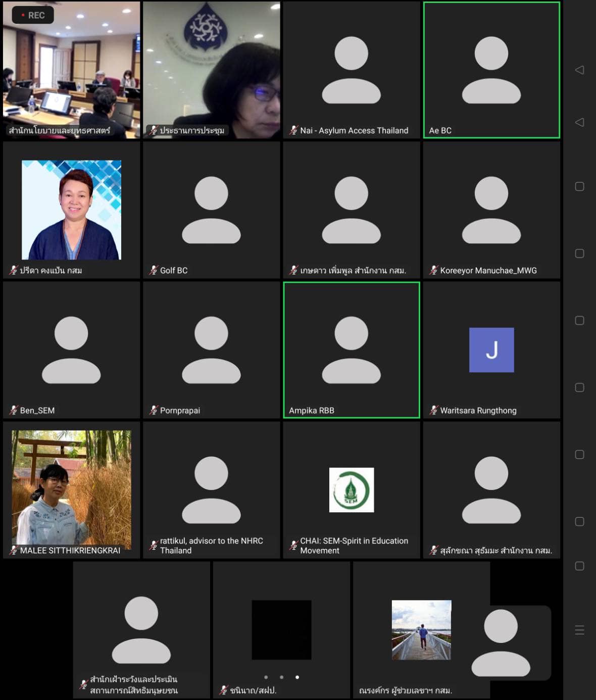Tap muted mic icon next to Waritsara Rungthong

click(433, 410)
